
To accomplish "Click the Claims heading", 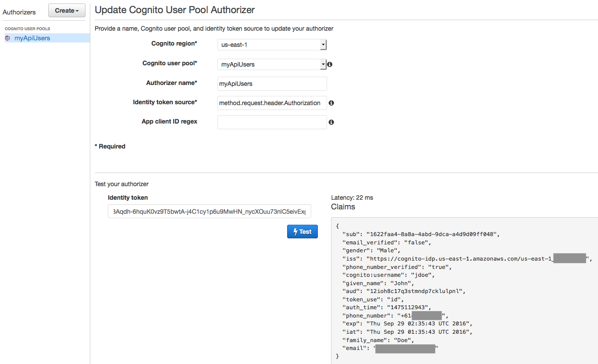I will (x=343, y=207).
